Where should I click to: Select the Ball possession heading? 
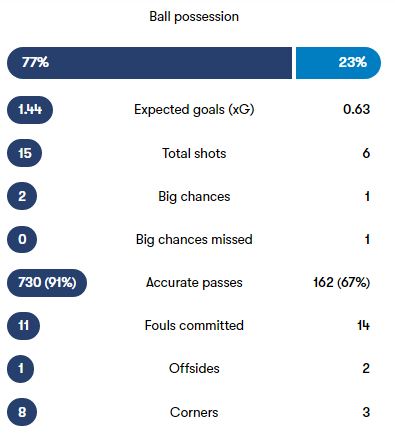(x=194, y=17)
